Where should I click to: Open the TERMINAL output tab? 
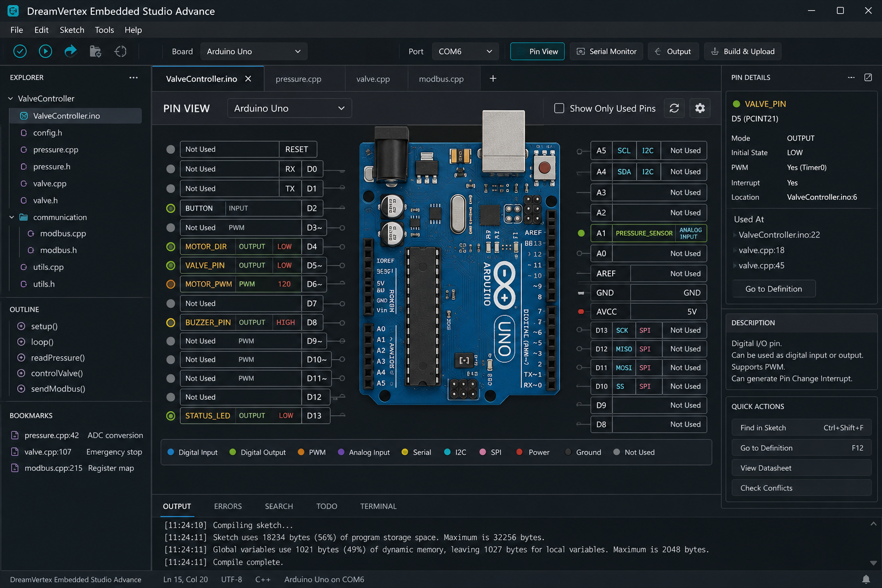pos(378,506)
